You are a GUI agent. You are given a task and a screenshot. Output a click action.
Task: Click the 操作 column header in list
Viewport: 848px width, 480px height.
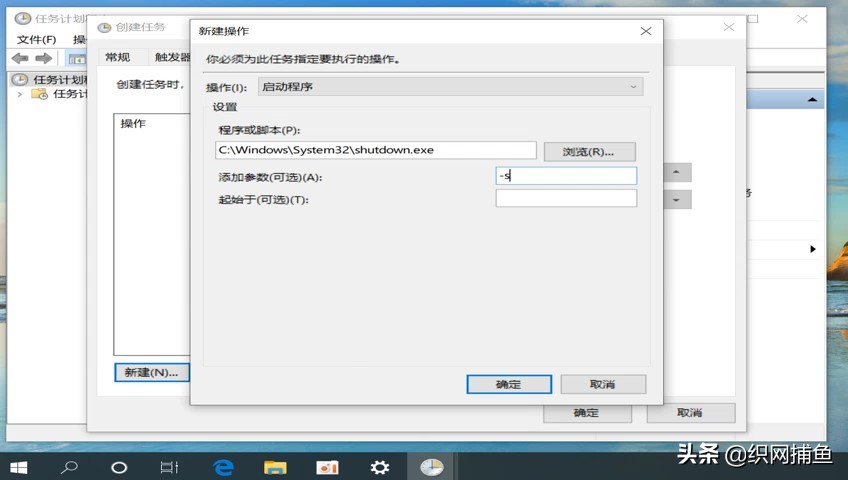133,124
